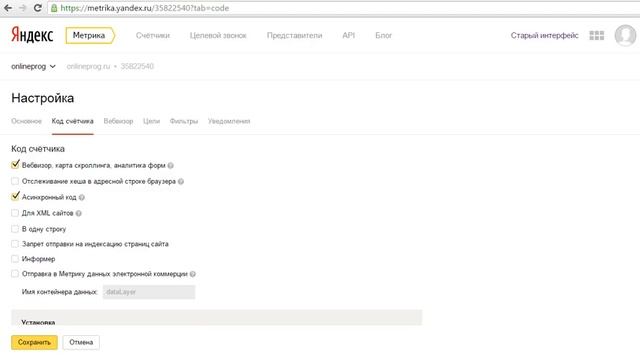Click the browser address bar URL

145,8
